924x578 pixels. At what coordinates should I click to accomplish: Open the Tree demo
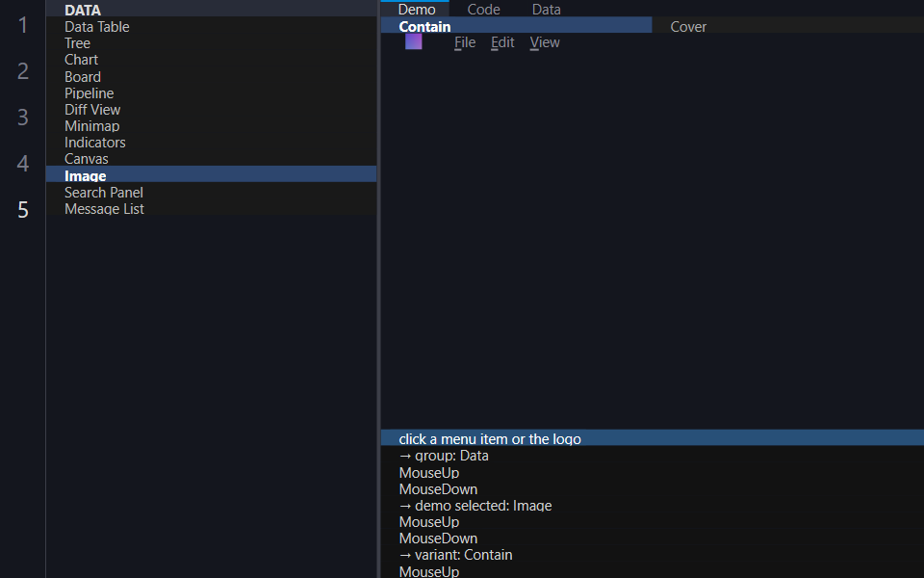(211, 43)
